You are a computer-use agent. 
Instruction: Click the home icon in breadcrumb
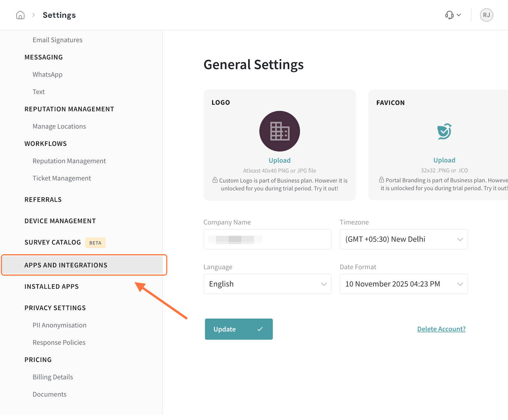[20, 15]
